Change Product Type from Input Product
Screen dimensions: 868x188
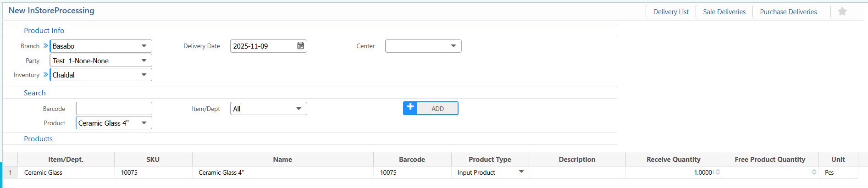521,172
